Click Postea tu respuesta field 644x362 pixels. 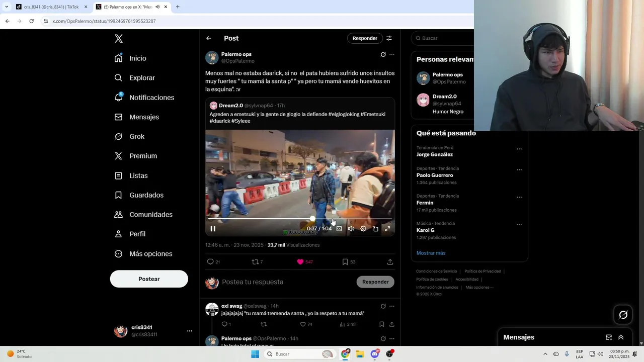(x=287, y=282)
